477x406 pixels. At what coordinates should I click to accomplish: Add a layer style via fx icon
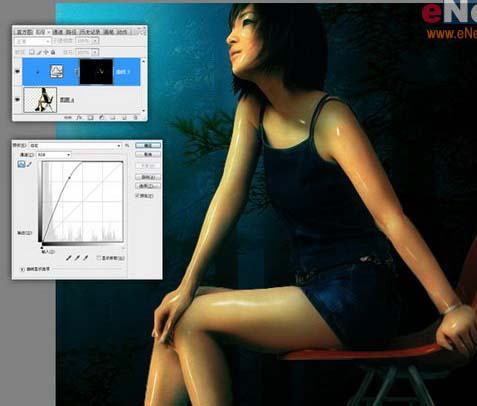[79, 117]
